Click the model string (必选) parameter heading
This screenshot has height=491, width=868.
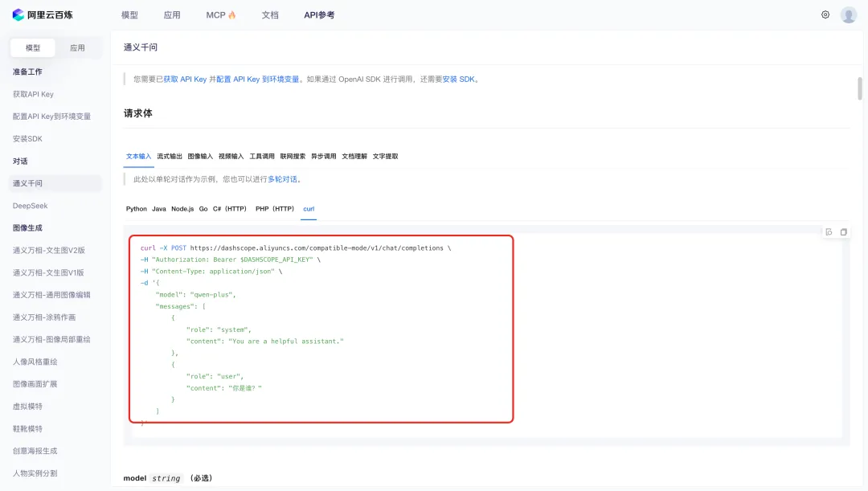168,477
